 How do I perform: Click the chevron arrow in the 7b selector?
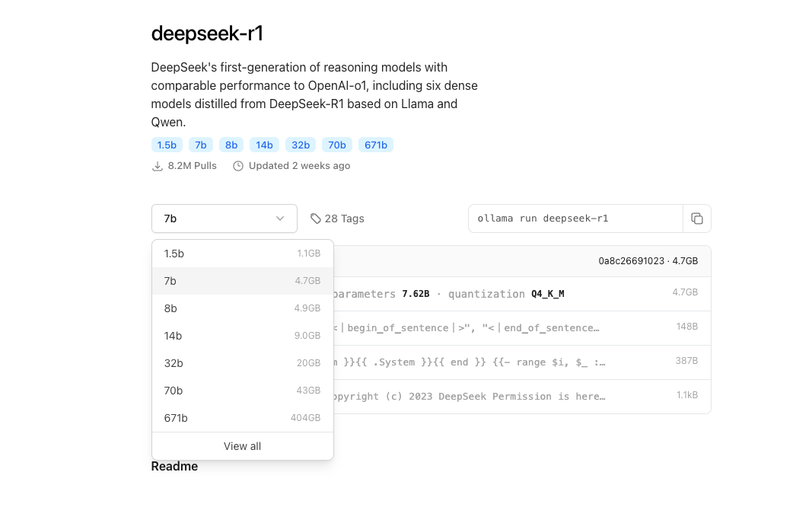pyautogui.click(x=280, y=219)
